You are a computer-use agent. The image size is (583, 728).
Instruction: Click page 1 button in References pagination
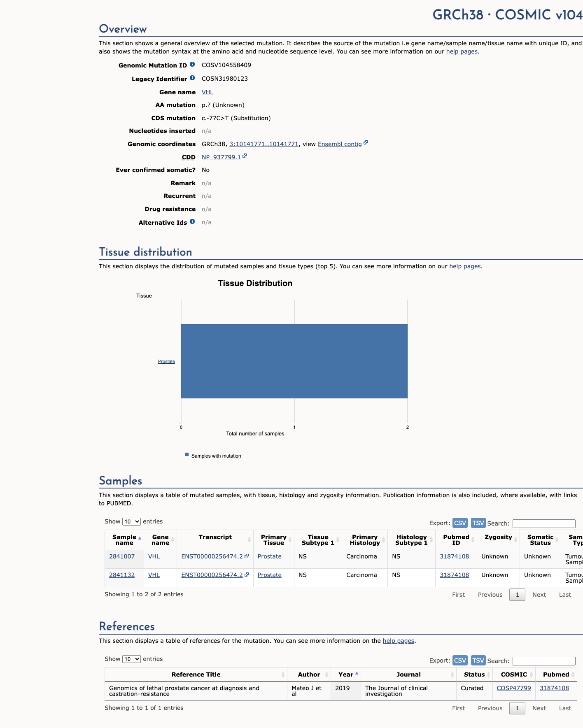click(517, 708)
